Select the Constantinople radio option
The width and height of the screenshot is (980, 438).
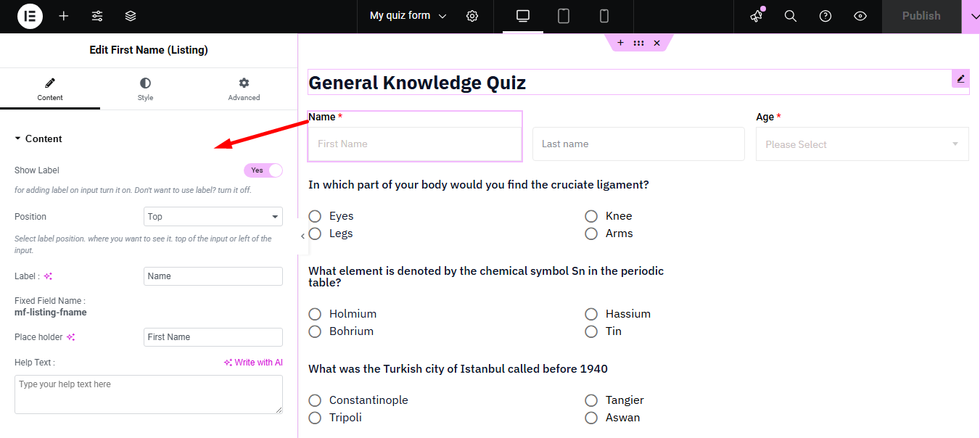[x=315, y=400]
